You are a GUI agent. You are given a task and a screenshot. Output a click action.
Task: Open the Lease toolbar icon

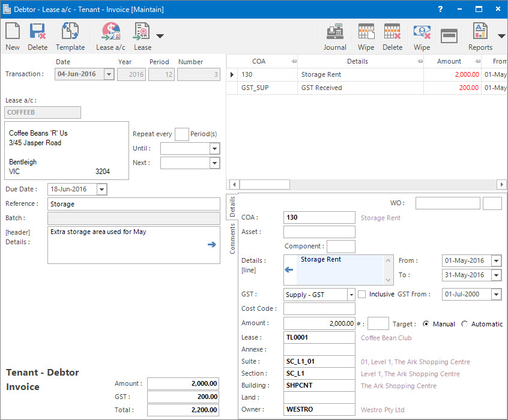coord(142,36)
